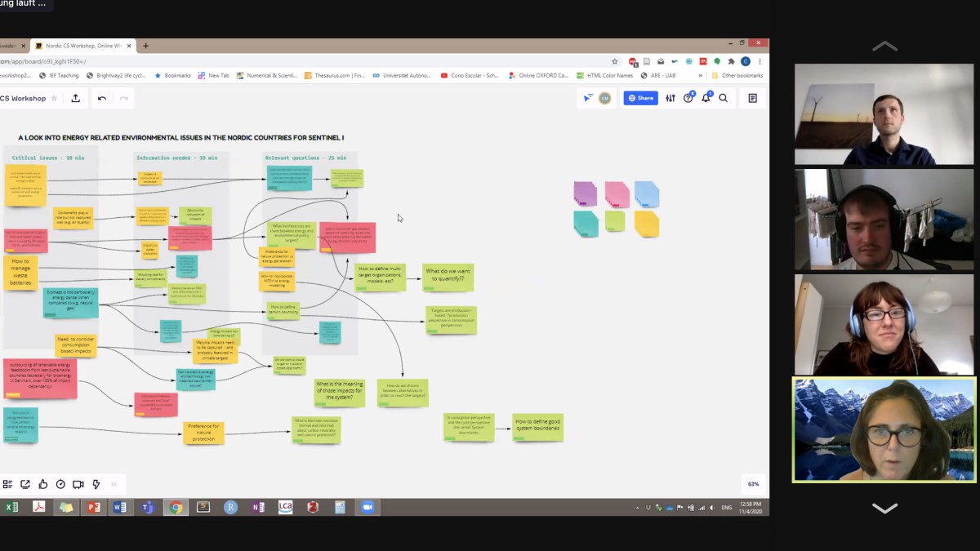Open Excel from the taskbar
This screenshot has height=551, width=980.
(x=11, y=507)
